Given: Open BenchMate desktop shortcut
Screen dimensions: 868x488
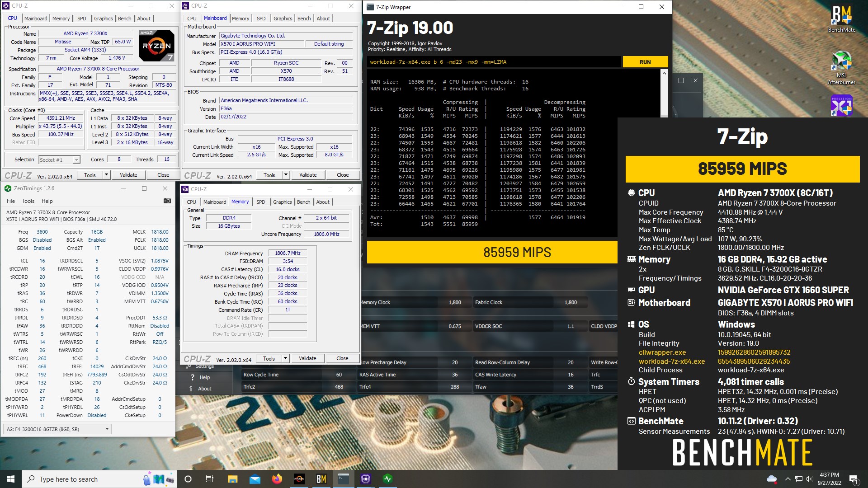Looking at the screenshot, I should click(841, 19).
